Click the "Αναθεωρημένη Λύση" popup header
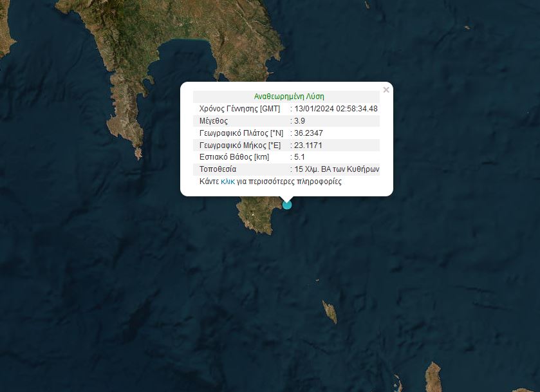 289,97
